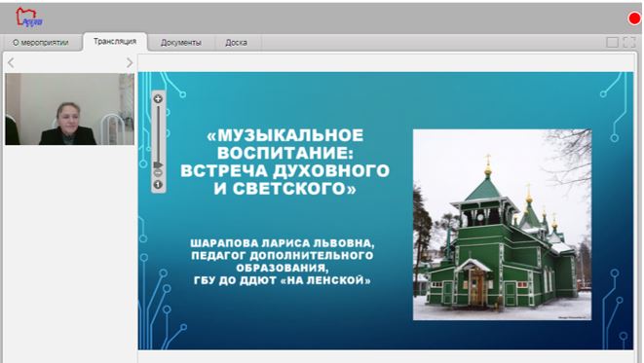The image size is (644, 363).
Task: Click the red recording indicator
Action: point(635,18)
